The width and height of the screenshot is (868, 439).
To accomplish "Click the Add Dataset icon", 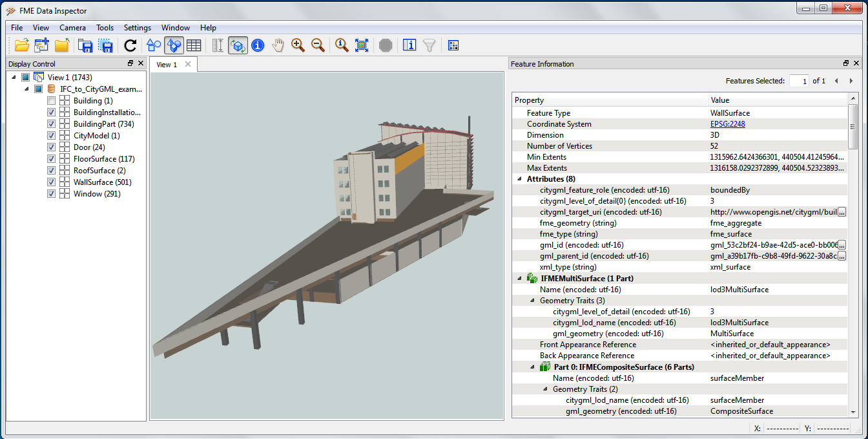I will point(42,45).
